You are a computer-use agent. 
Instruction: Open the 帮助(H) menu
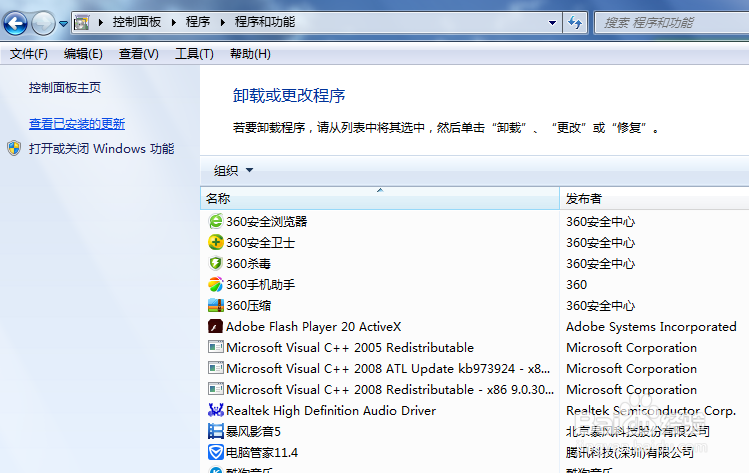250,54
